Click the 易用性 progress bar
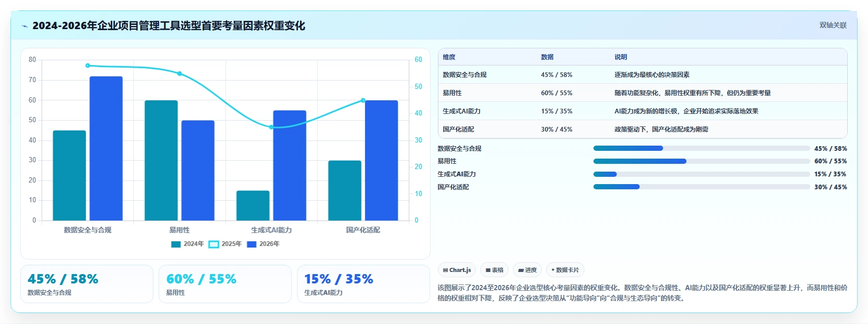Viewport: 868px width, 324px height. (702, 161)
